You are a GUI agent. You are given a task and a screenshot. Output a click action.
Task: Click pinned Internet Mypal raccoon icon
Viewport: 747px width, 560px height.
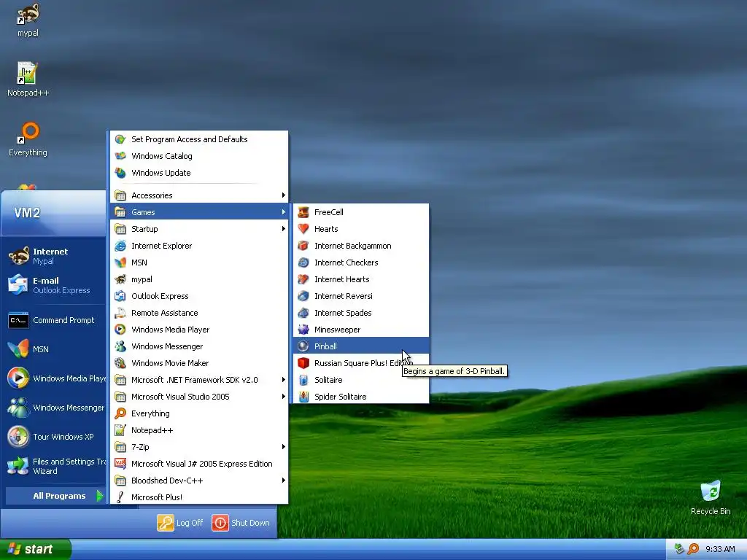18,256
